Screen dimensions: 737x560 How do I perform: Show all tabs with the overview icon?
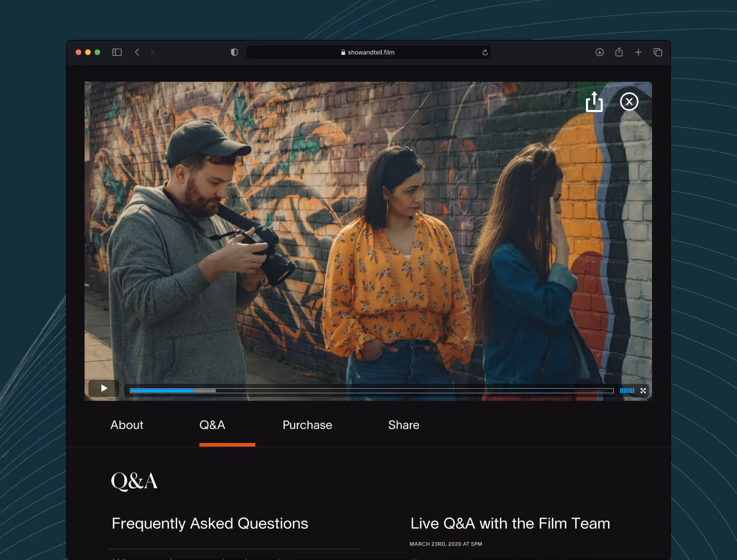pyautogui.click(x=658, y=52)
